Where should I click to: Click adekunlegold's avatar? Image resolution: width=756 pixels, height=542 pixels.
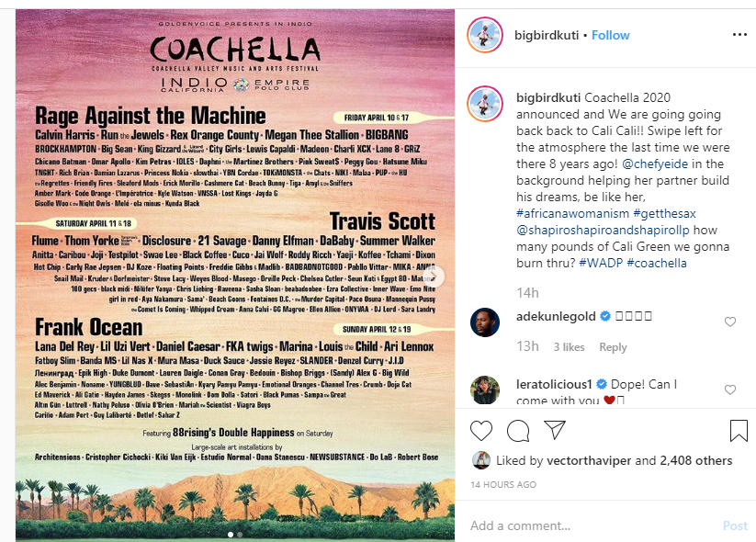click(x=484, y=322)
